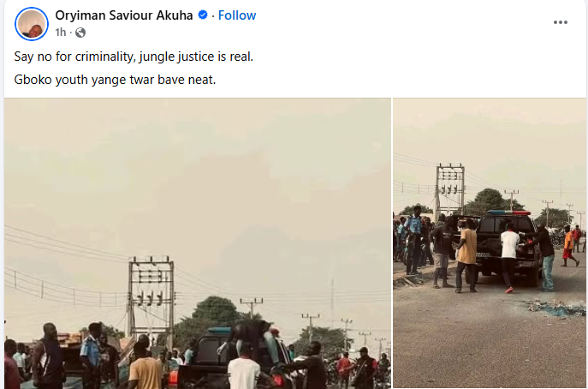Click the public audience globe icon

(x=80, y=33)
